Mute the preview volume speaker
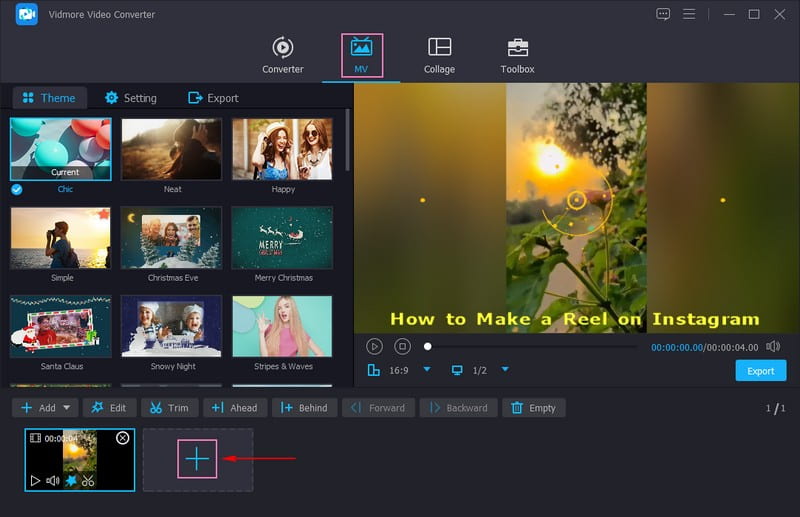The image size is (800, 517). pos(773,346)
